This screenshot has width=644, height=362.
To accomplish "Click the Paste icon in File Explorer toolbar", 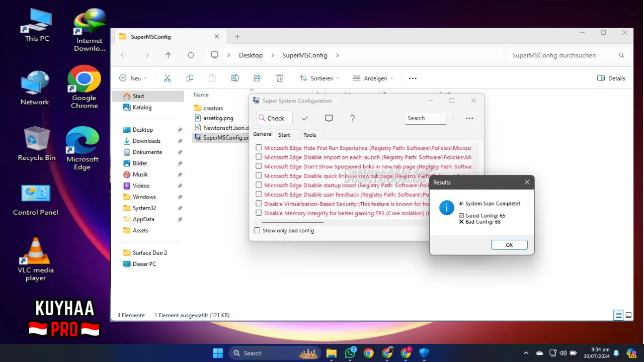I will (212, 78).
